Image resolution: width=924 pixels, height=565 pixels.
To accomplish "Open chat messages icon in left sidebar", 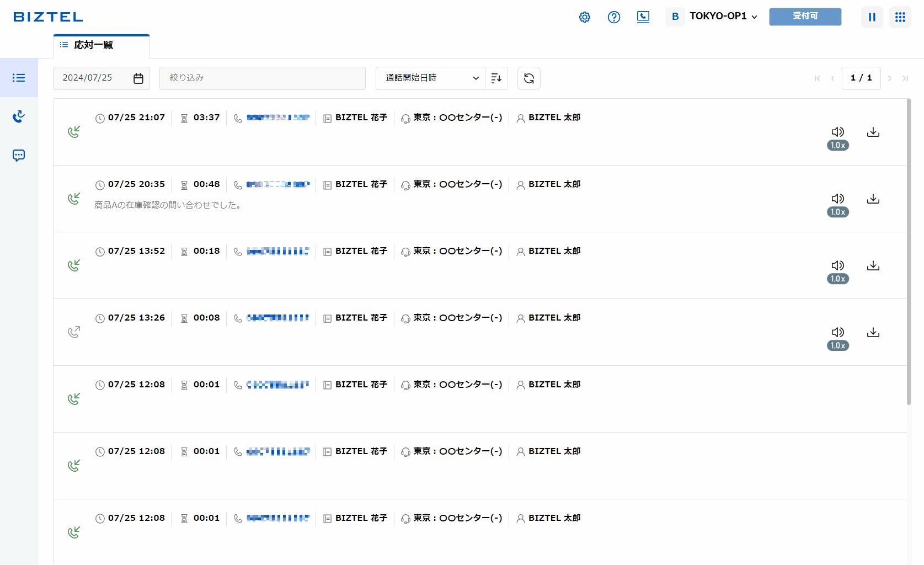I will click(19, 156).
